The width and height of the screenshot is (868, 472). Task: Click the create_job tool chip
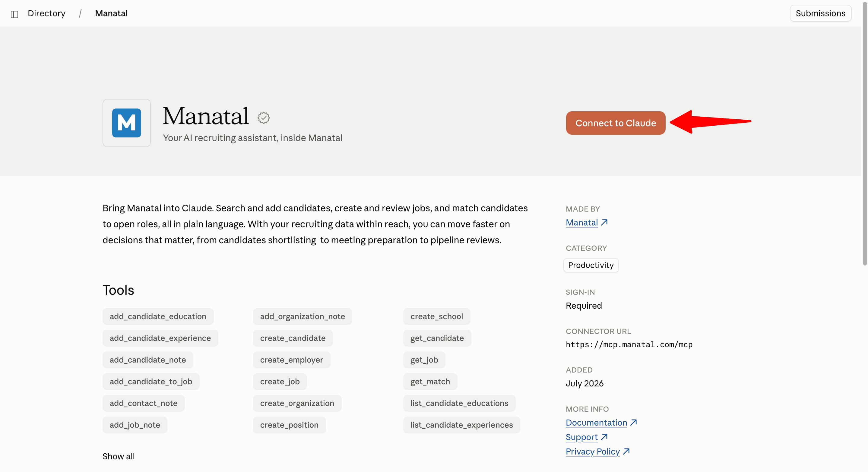click(x=280, y=382)
